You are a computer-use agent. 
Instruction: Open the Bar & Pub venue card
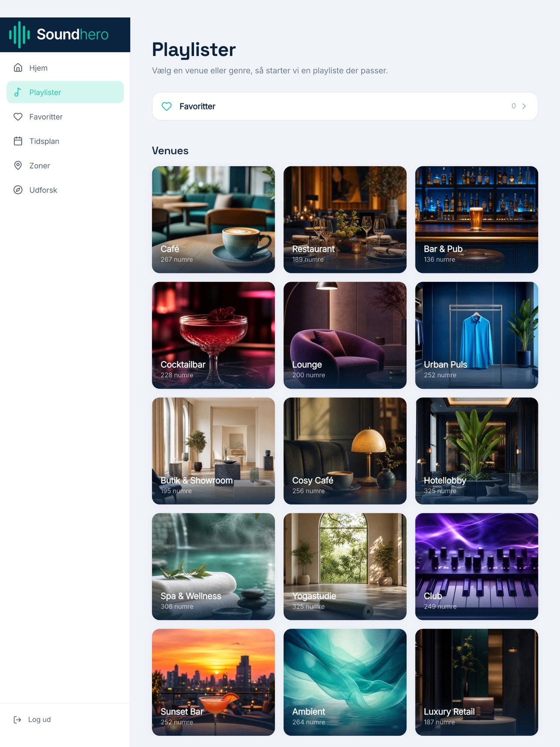[477, 219]
